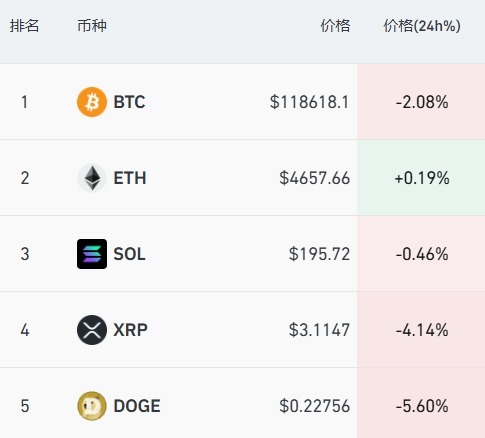
Task: Click the red -2.08% change cell
Action: (x=421, y=102)
